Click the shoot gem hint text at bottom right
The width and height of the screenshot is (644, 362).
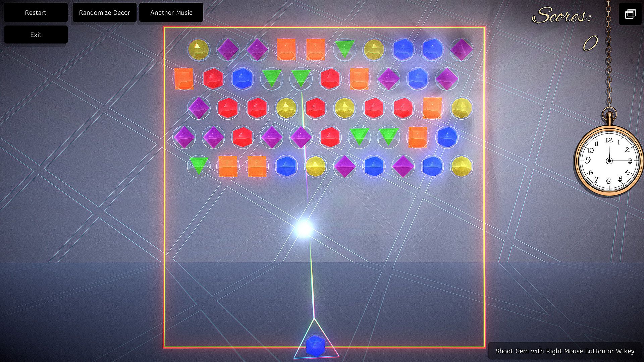point(565,351)
